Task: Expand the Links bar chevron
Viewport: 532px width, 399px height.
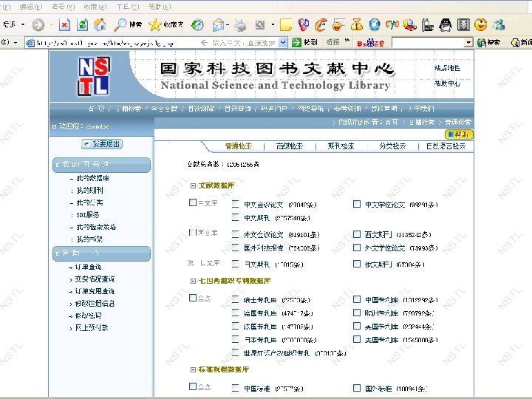Action: pos(347,41)
